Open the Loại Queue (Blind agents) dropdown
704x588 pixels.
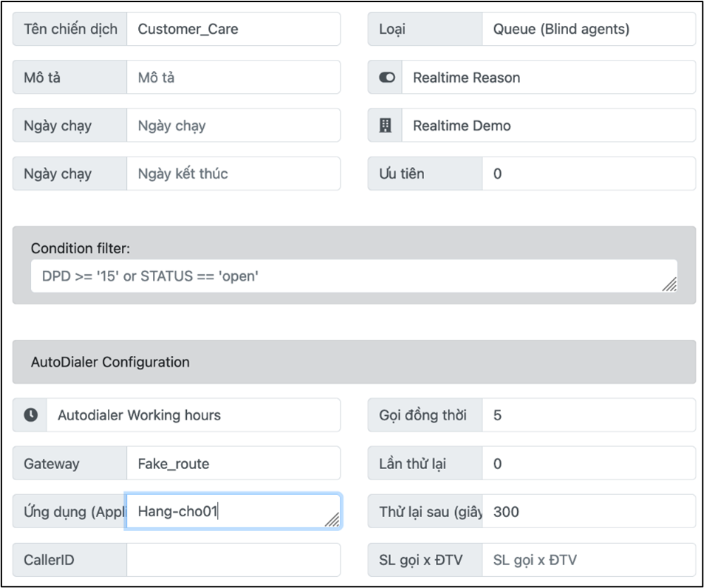(x=588, y=30)
